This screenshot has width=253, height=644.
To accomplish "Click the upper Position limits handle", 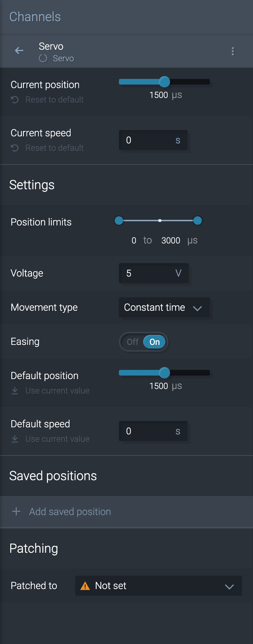I will point(198,221).
